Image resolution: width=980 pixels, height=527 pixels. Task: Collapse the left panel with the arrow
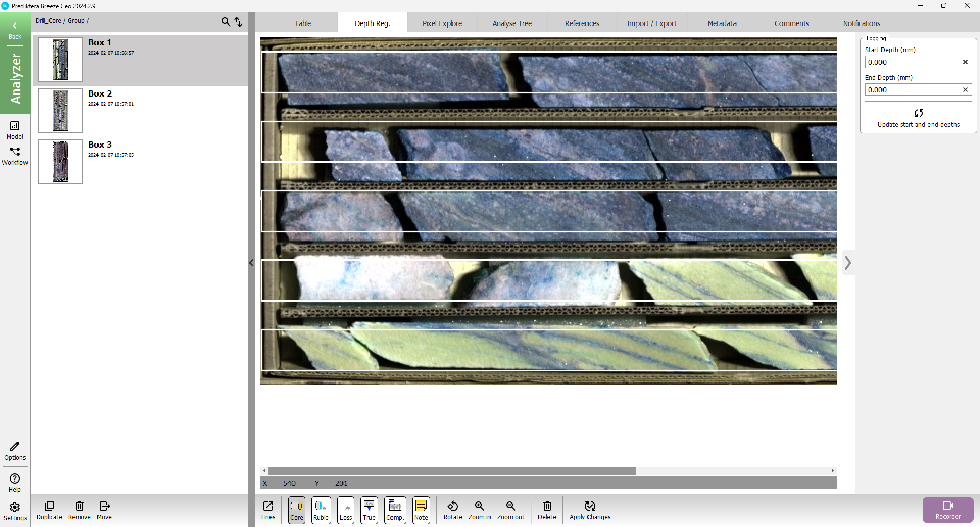pos(251,263)
